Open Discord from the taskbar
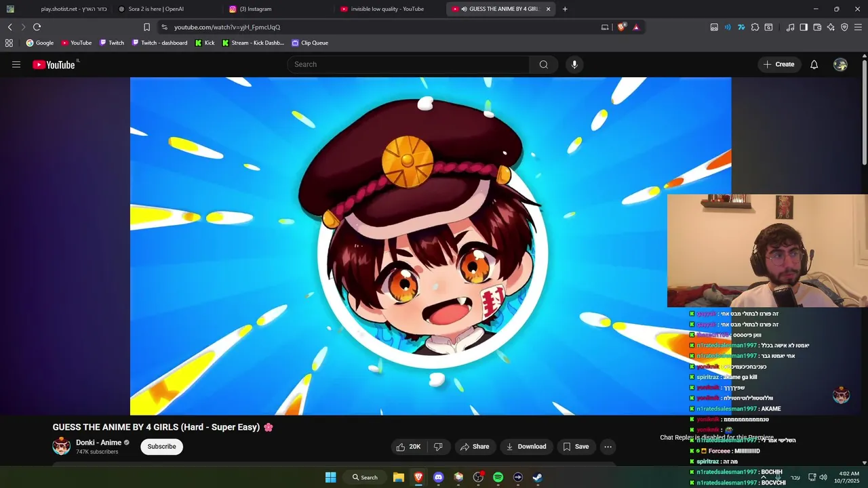 (438, 477)
